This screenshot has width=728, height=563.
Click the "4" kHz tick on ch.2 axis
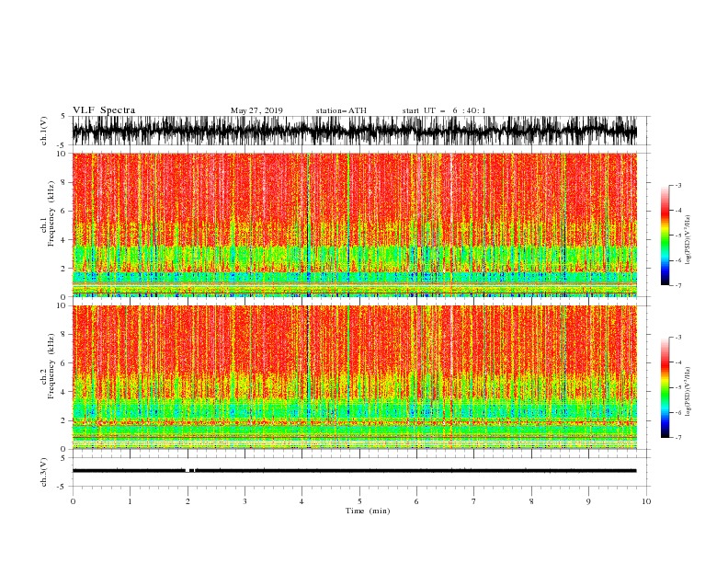coord(64,392)
